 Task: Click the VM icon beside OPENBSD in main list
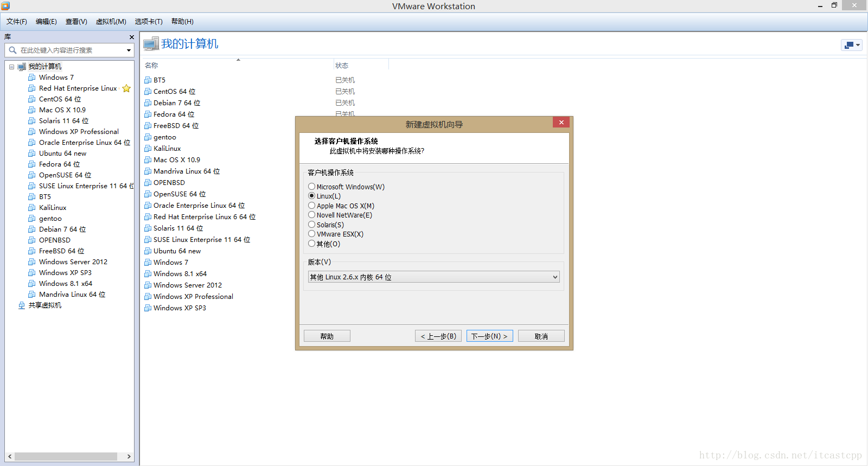[x=148, y=183]
